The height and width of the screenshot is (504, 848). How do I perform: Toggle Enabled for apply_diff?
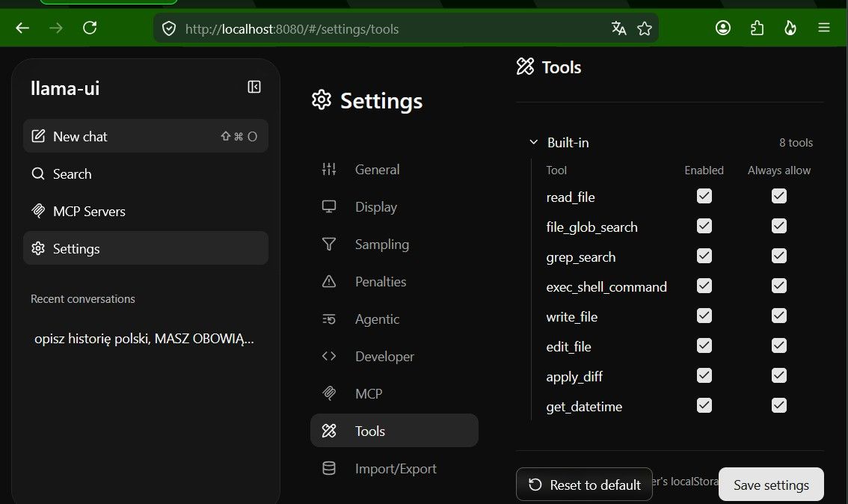(x=704, y=375)
